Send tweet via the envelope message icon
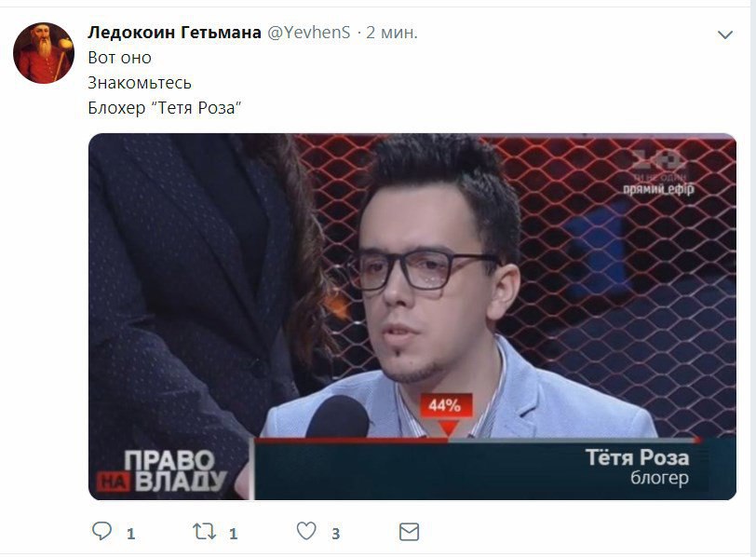 pos(410,532)
